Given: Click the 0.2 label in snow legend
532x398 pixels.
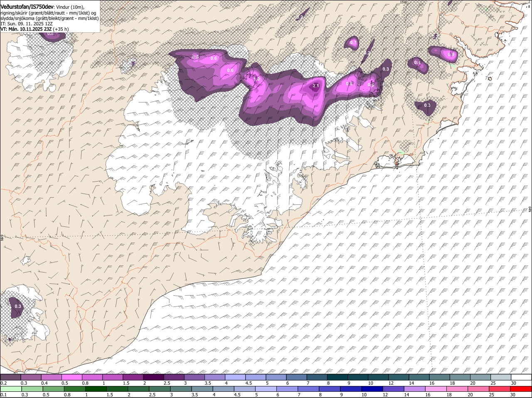Looking at the screenshot, I should pyautogui.click(x=3, y=383).
